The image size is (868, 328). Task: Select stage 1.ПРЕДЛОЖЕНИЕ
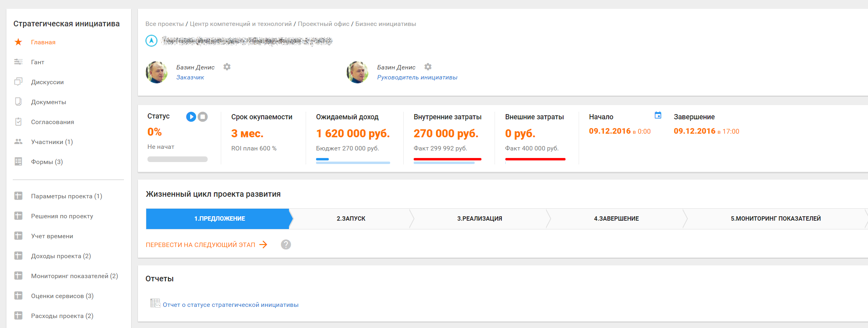point(219,219)
